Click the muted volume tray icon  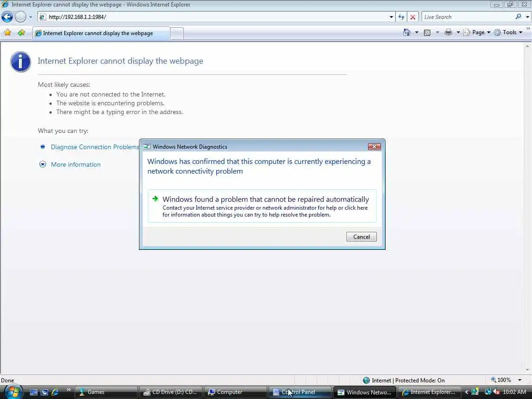496,392
